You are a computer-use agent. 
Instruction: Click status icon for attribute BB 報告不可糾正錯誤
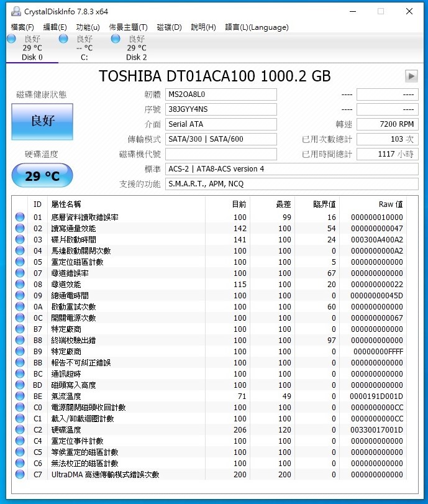(x=20, y=362)
